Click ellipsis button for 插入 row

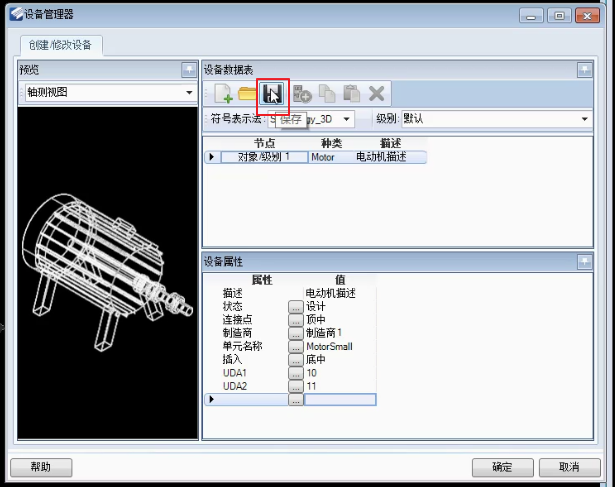pyautogui.click(x=296, y=360)
